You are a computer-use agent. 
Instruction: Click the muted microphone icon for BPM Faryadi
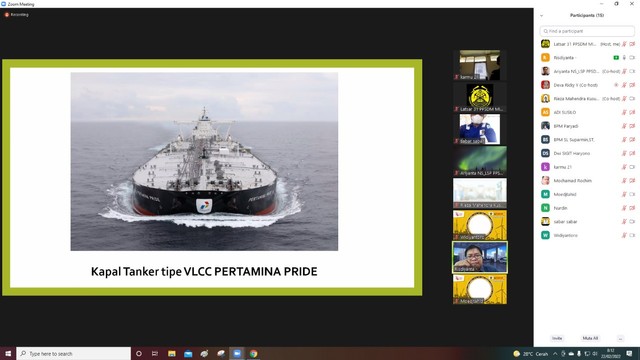(624, 126)
